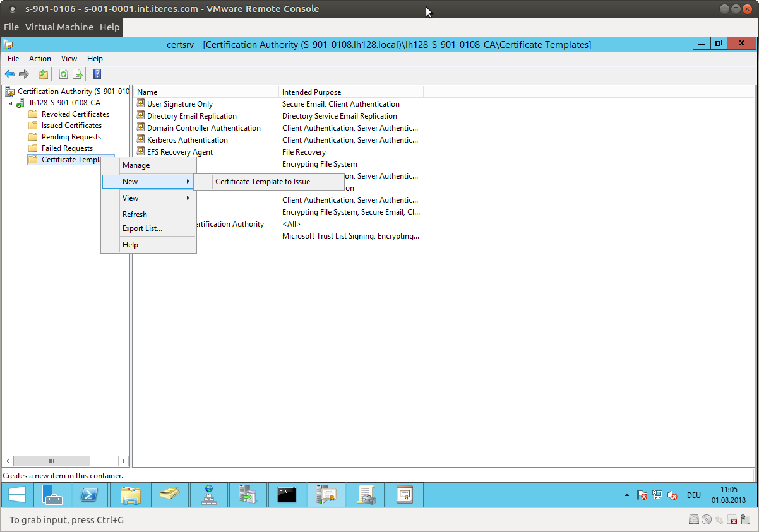Click the Refresh toolbar icon

[63, 74]
